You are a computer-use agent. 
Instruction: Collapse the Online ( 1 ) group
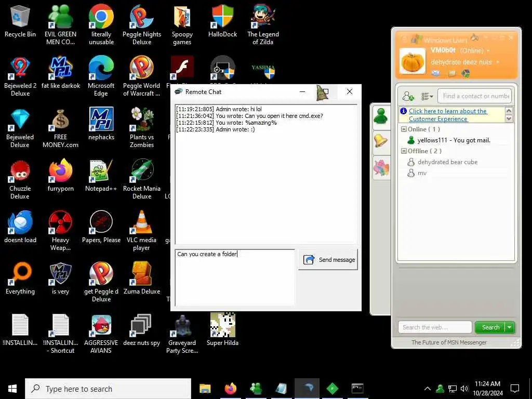[x=404, y=129]
